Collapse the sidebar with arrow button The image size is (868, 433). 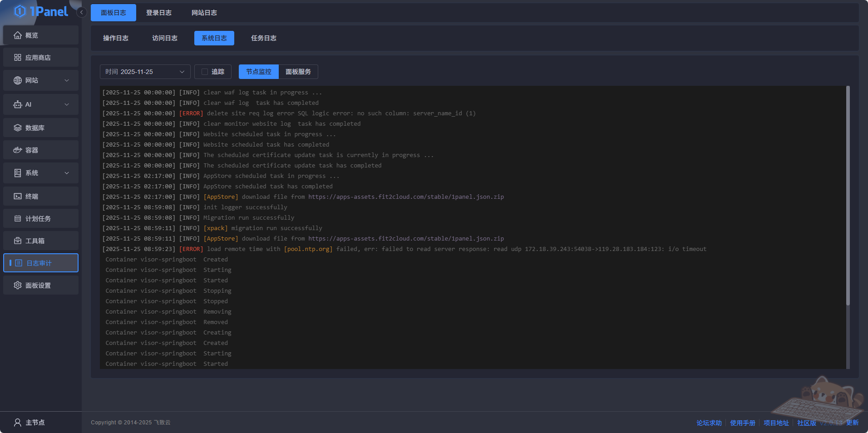pyautogui.click(x=81, y=12)
